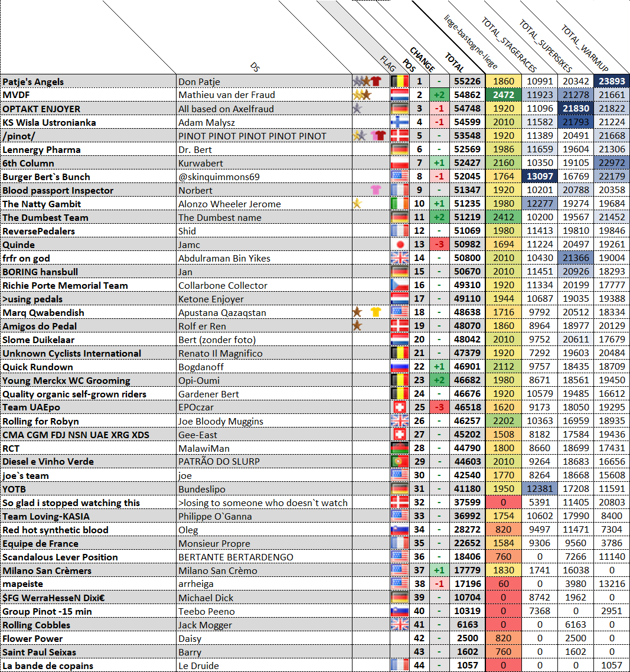Select team So glad i stopped watching this
Image resolution: width=630 pixels, height=672 pixels.
(71, 503)
